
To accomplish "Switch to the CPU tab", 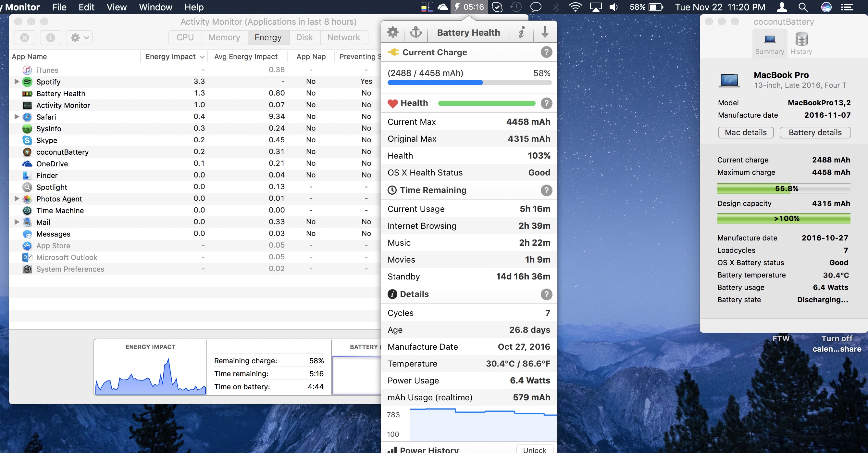I will click(185, 37).
